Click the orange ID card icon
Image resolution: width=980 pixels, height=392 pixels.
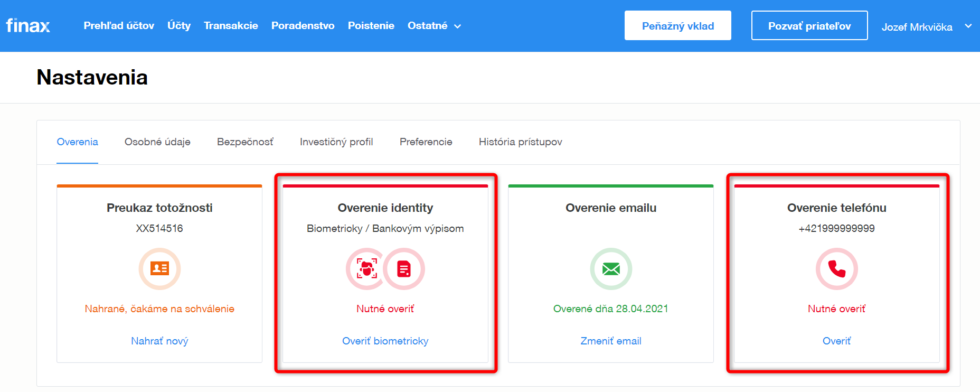[159, 269]
